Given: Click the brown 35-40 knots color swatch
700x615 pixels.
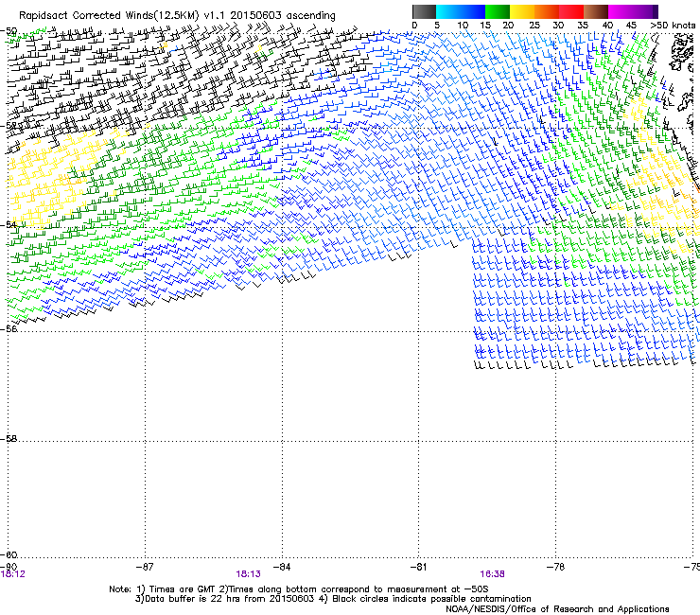Looking at the screenshot, I should (x=596, y=11).
